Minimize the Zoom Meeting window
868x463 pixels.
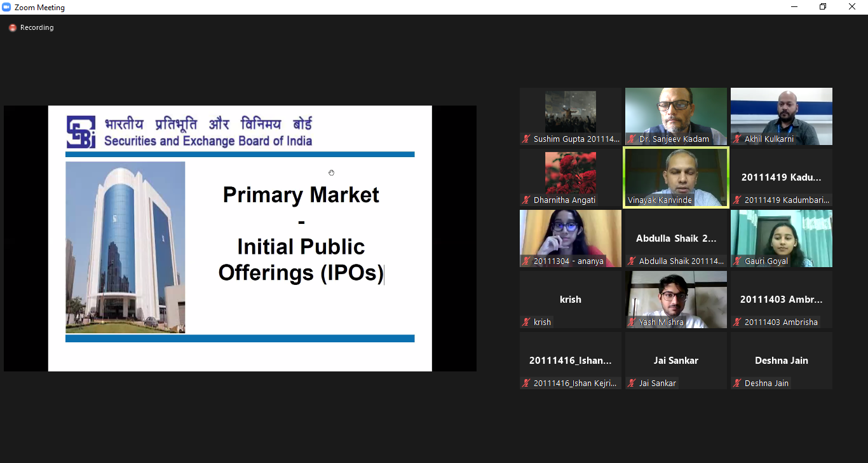[x=794, y=7]
